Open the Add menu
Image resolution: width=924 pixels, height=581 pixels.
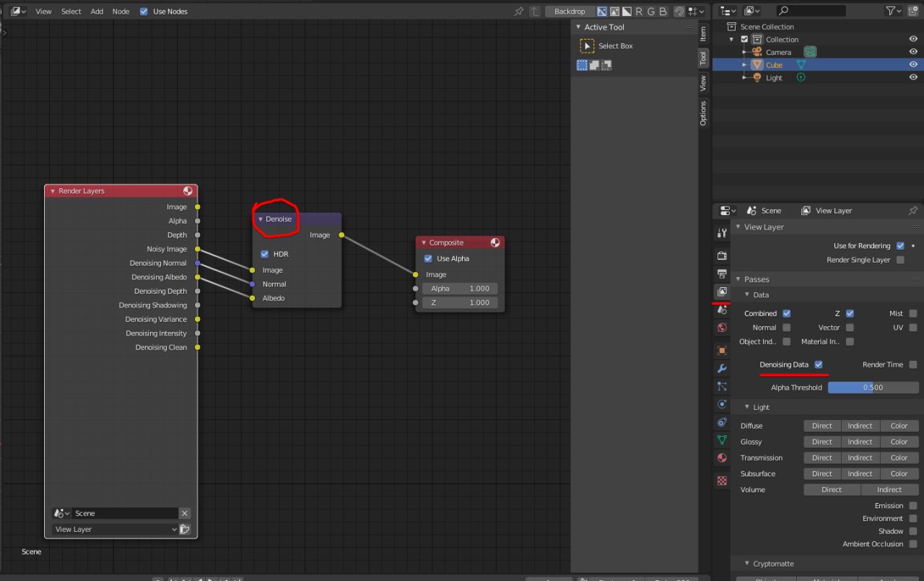tap(97, 12)
